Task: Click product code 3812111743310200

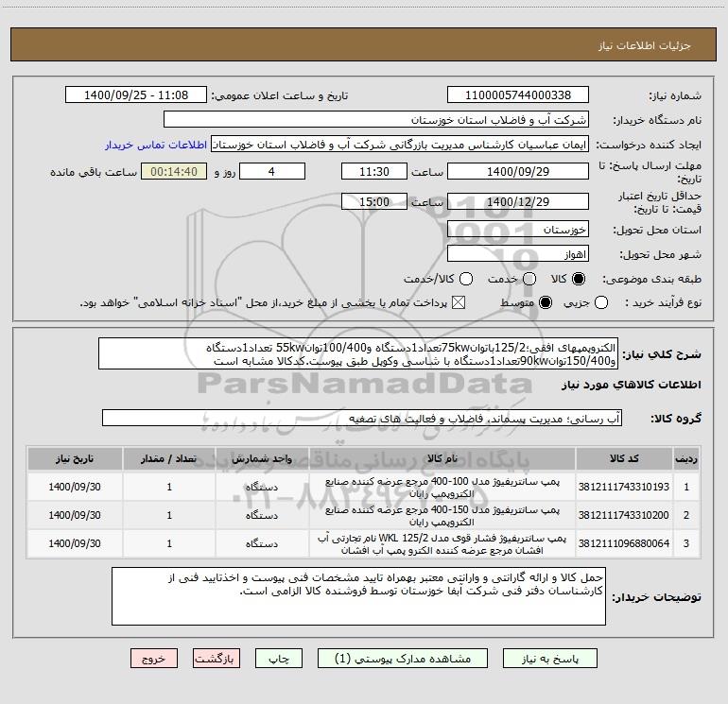Action: pos(624,515)
